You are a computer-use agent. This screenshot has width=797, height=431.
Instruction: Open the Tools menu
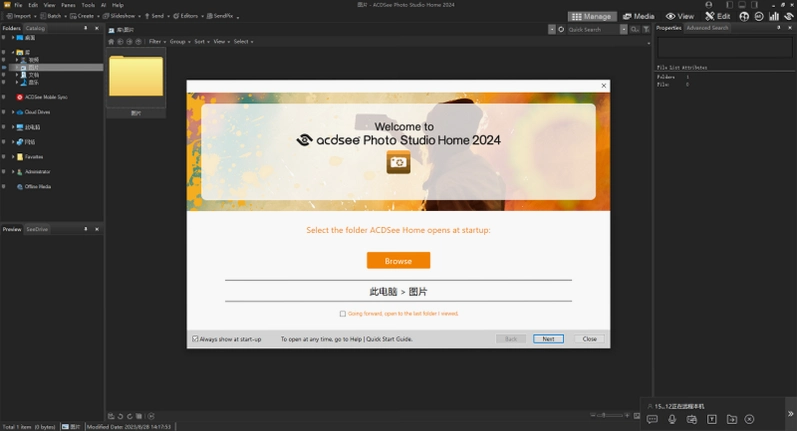pos(88,5)
